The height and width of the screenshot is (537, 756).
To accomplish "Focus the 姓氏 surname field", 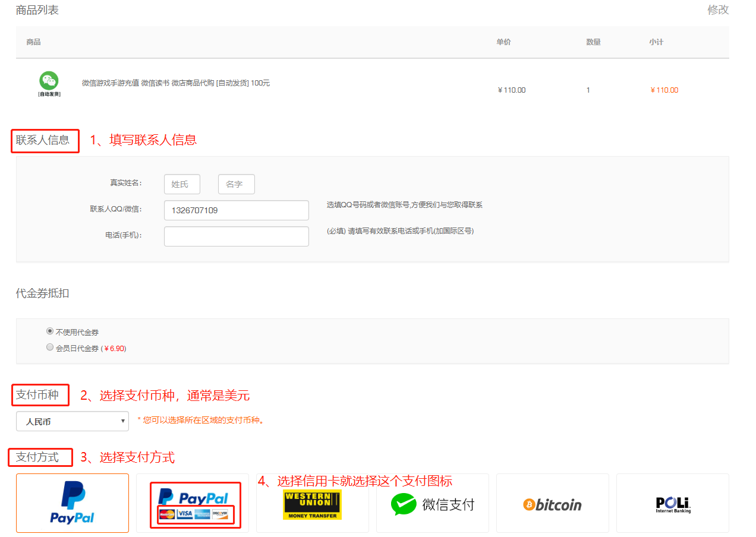I will 182,184.
